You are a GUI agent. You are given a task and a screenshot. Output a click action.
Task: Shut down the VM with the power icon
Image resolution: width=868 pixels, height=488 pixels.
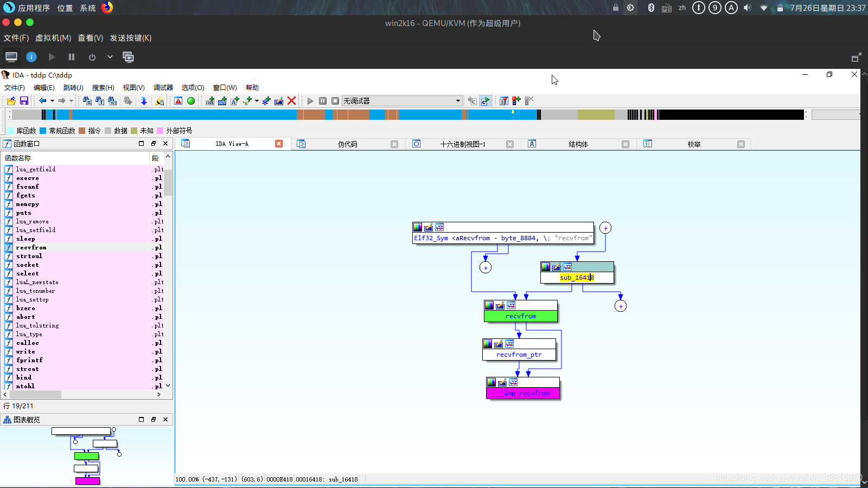tap(92, 57)
